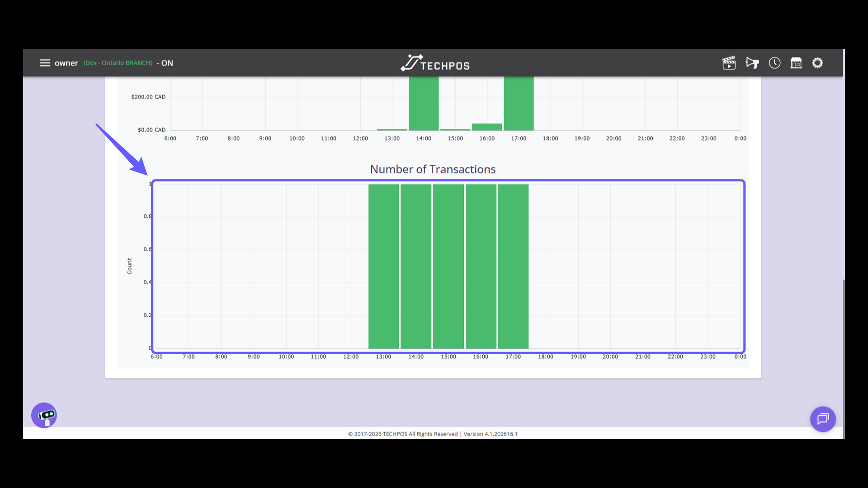
Task: Open the hamburger navigation menu
Action: click(45, 63)
